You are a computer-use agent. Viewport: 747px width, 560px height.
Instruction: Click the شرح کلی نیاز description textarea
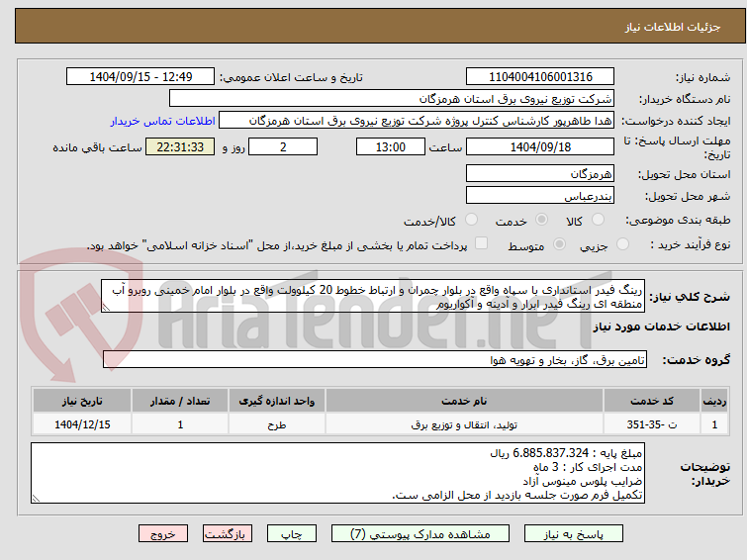(x=373, y=297)
